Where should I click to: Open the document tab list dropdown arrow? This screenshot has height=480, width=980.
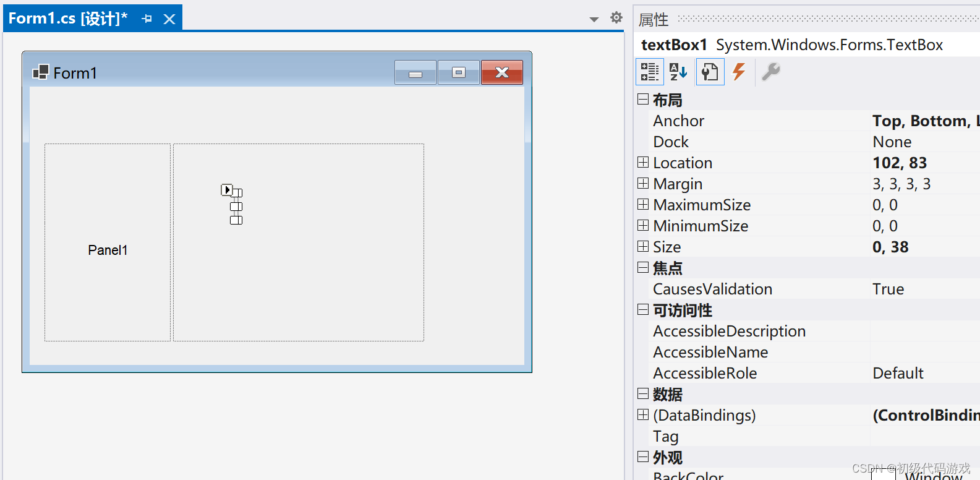(594, 19)
